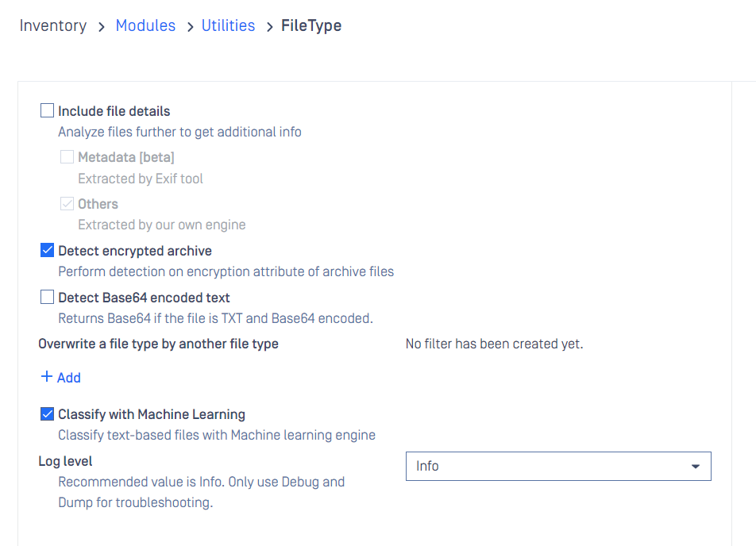Click the plus icon beside Add
756x546 pixels.
[46, 376]
